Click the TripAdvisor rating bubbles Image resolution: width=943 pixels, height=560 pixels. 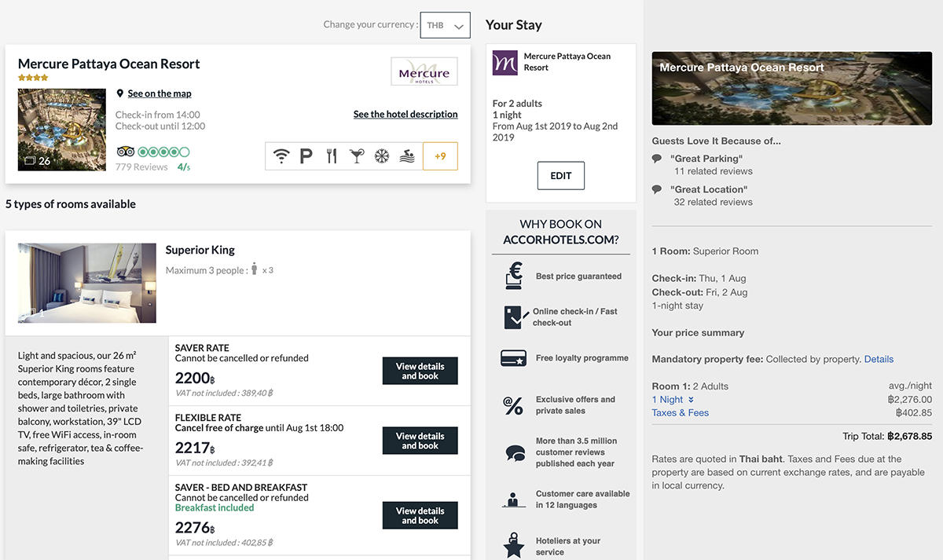163,152
